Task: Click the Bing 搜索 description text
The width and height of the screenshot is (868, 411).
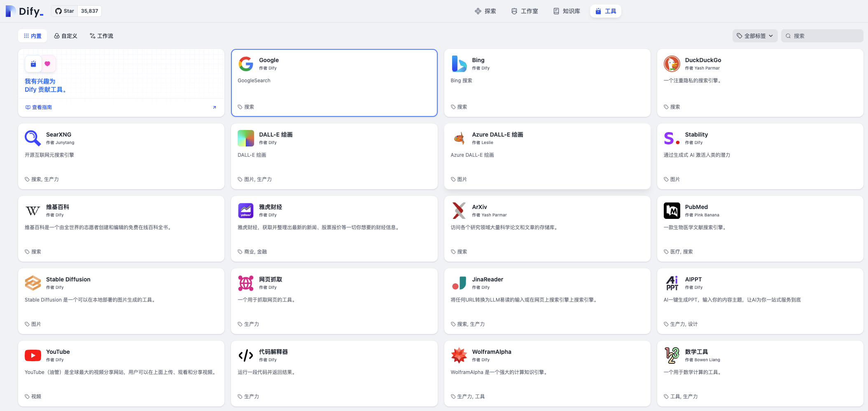Action: [461, 81]
